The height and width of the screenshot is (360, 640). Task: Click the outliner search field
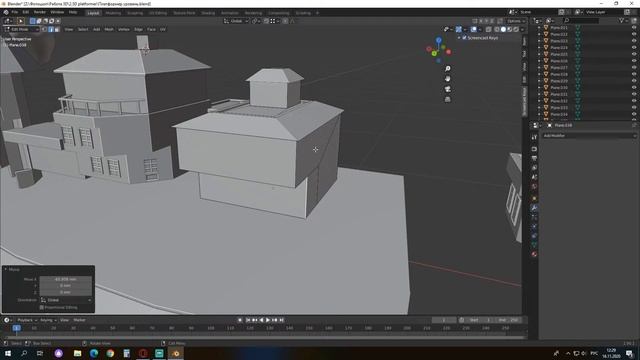(581, 20)
